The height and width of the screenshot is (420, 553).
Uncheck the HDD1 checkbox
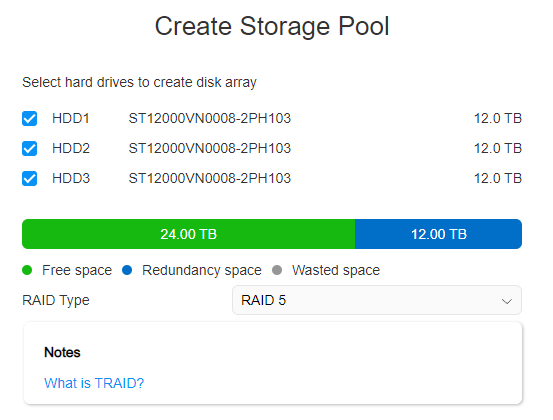point(29,118)
